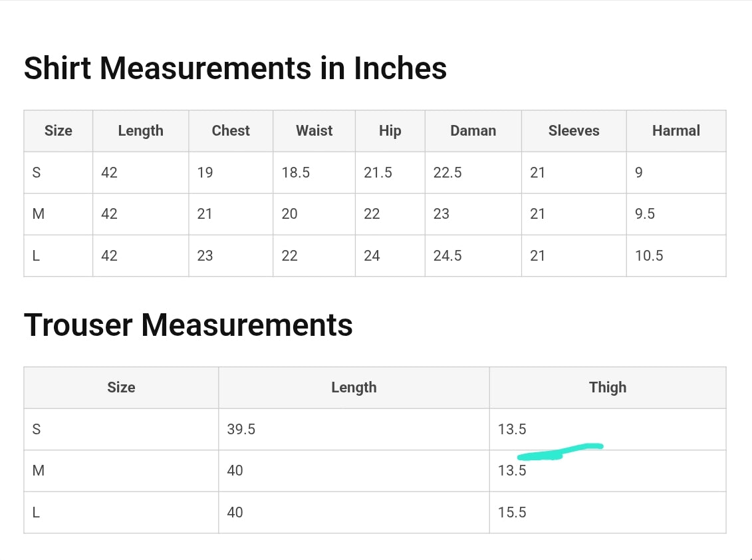This screenshot has width=752, height=560.
Task: Click the 39.5 trouser length value
Action: point(241,430)
